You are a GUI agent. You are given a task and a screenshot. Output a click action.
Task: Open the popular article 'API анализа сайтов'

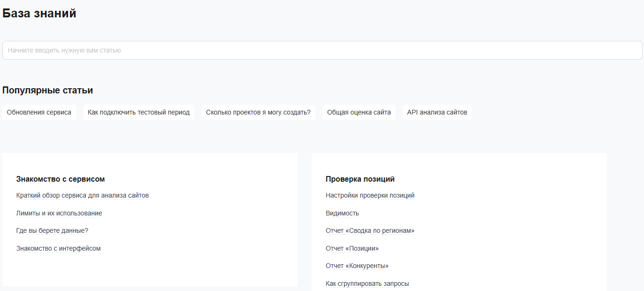point(437,113)
